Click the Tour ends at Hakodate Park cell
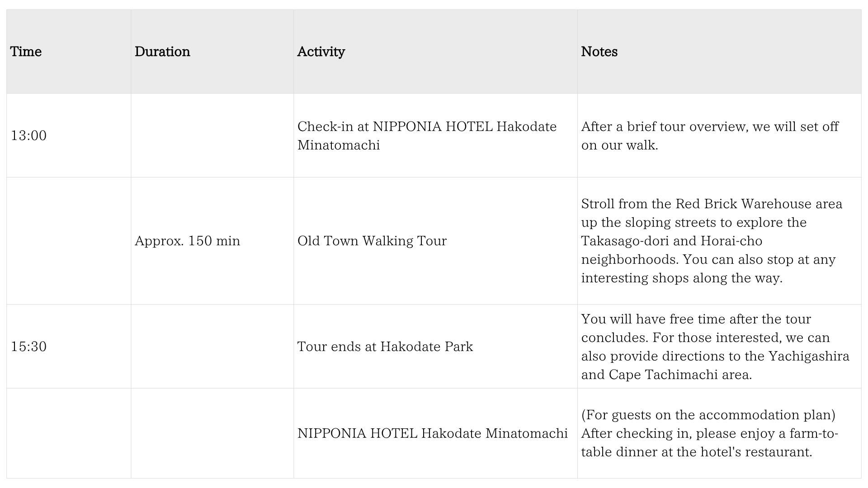The image size is (868, 488). point(385,347)
